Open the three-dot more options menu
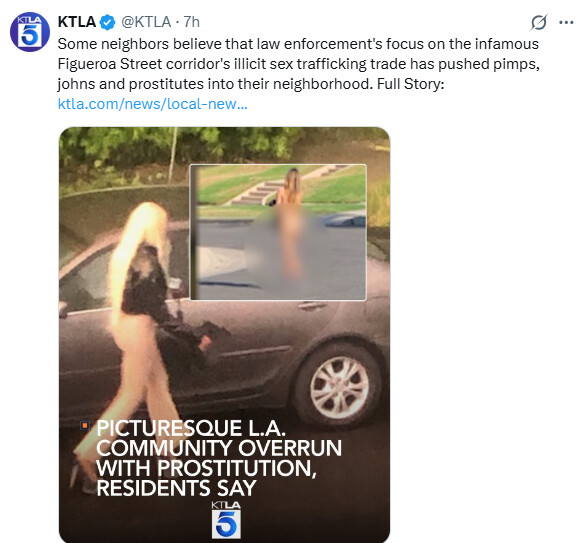Viewport: 585px width, 543px height. pyautogui.click(x=566, y=22)
